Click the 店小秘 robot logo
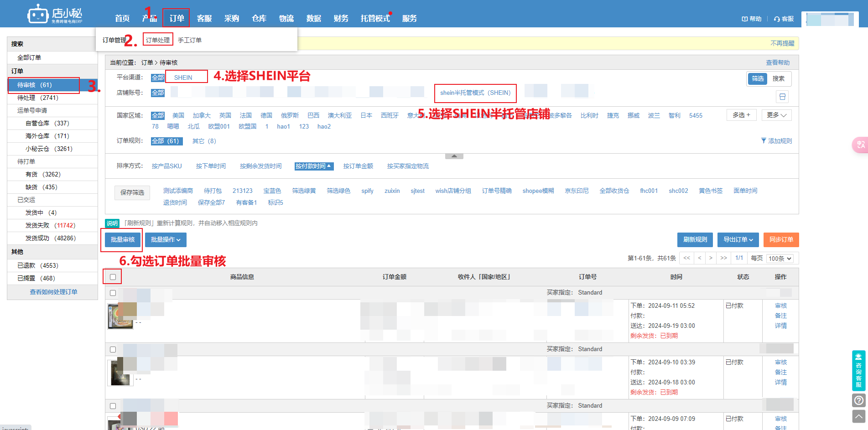 pos(37,14)
